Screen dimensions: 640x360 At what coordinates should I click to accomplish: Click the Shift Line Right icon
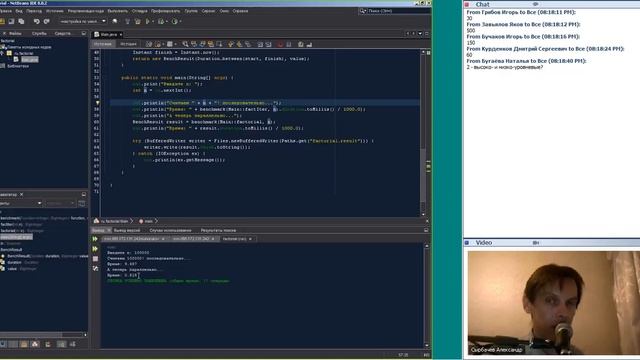pyautogui.click(x=268, y=44)
